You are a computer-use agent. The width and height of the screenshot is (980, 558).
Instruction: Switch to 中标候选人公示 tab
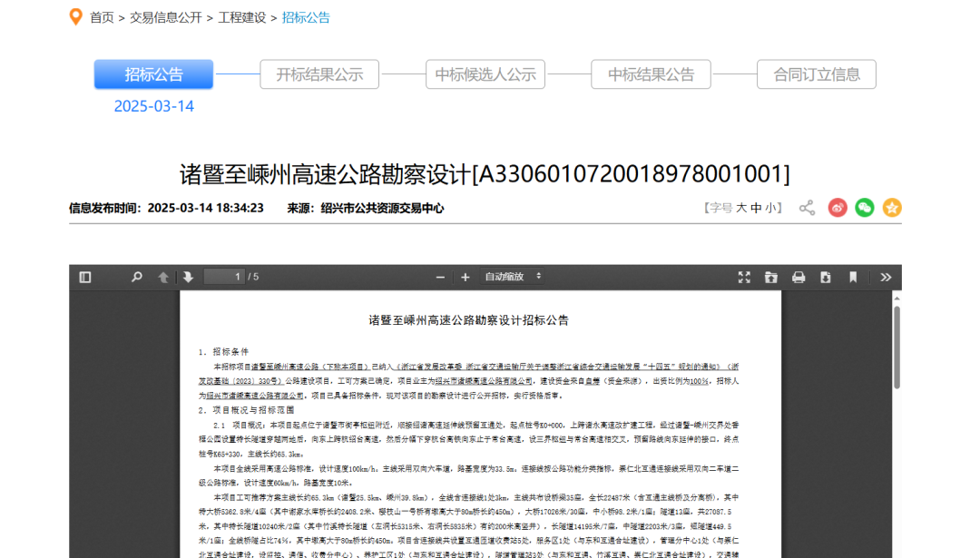tap(485, 74)
